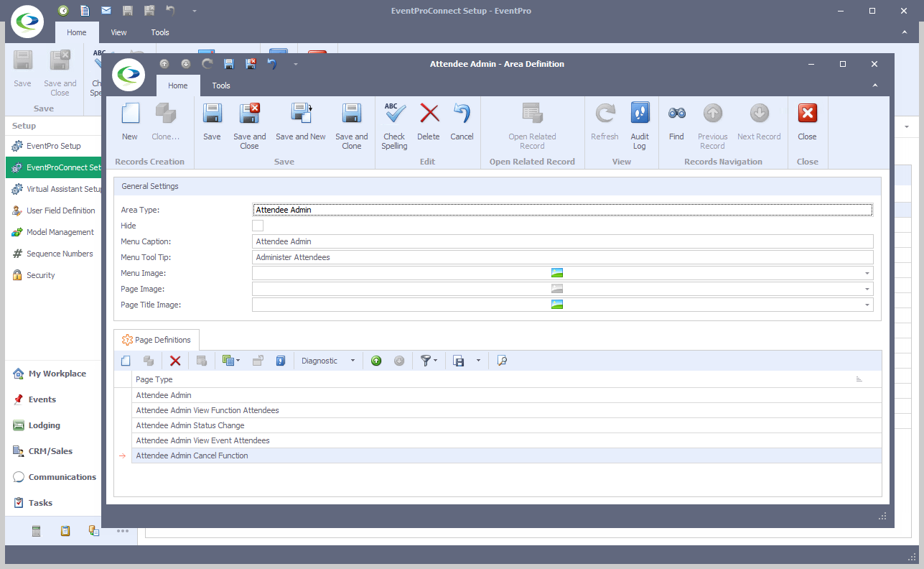Image resolution: width=924 pixels, height=569 pixels.
Task: Open the Events navigation group
Action: 54,399
